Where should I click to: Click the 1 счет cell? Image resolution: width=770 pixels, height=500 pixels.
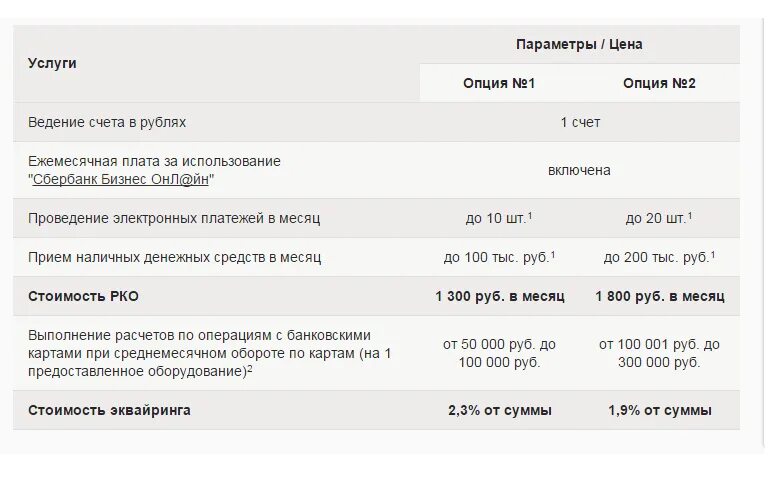point(580,122)
